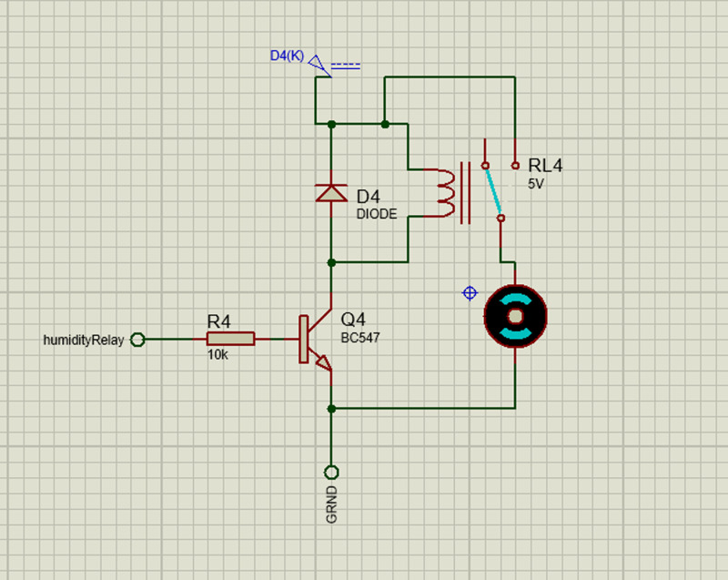Select the D4(K) voltage probe arrow

(x=319, y=64)
